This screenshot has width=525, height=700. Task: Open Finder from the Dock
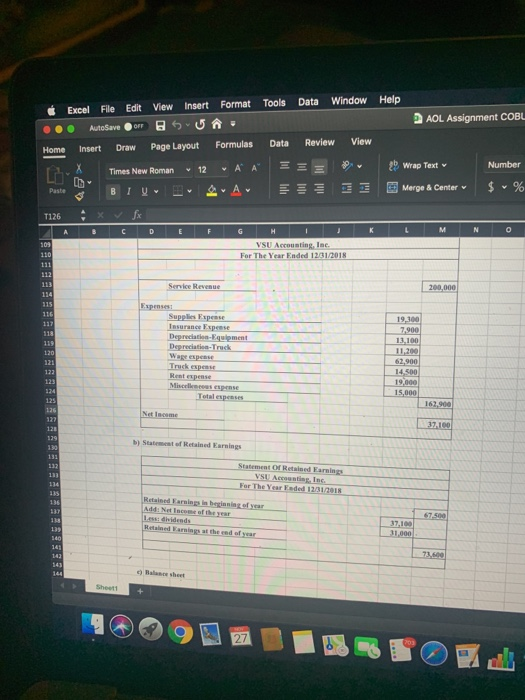point(92,623)
